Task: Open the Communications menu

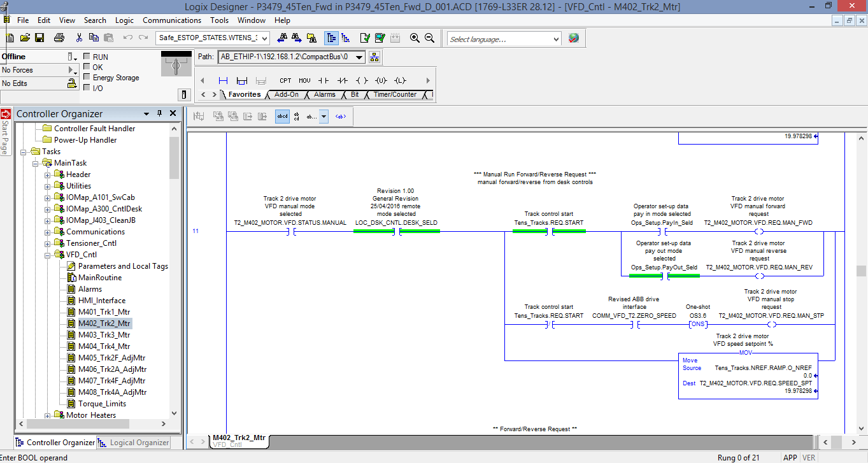Action: [x=172, y=20]
